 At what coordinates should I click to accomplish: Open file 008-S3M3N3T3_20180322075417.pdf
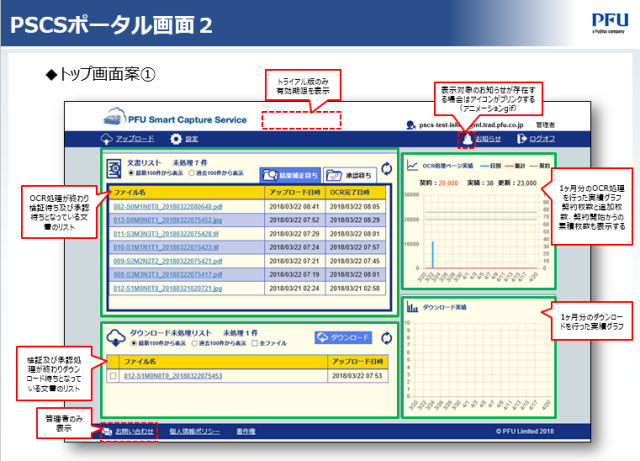click(x=168, y=275)
